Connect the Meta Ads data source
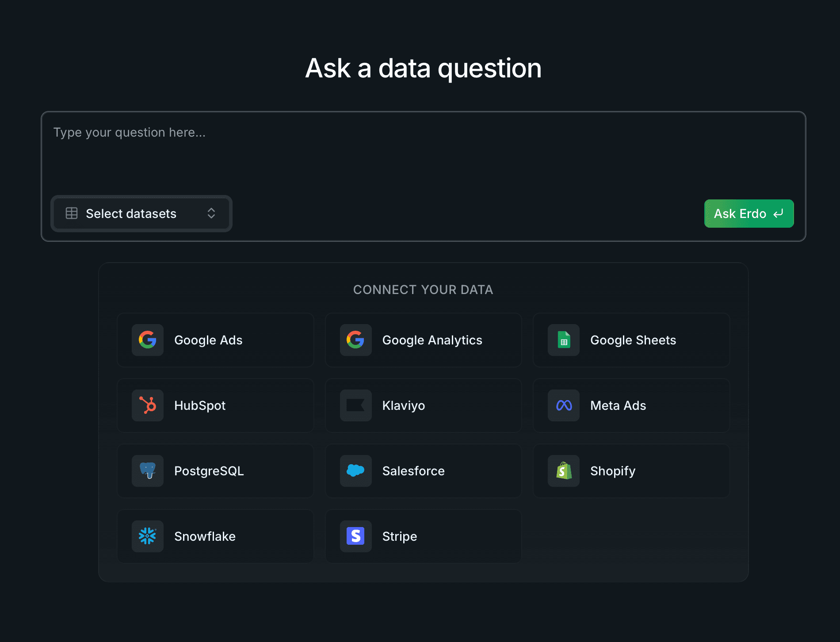840x642 pixels. pyautogui.click(x=631, y=405)
